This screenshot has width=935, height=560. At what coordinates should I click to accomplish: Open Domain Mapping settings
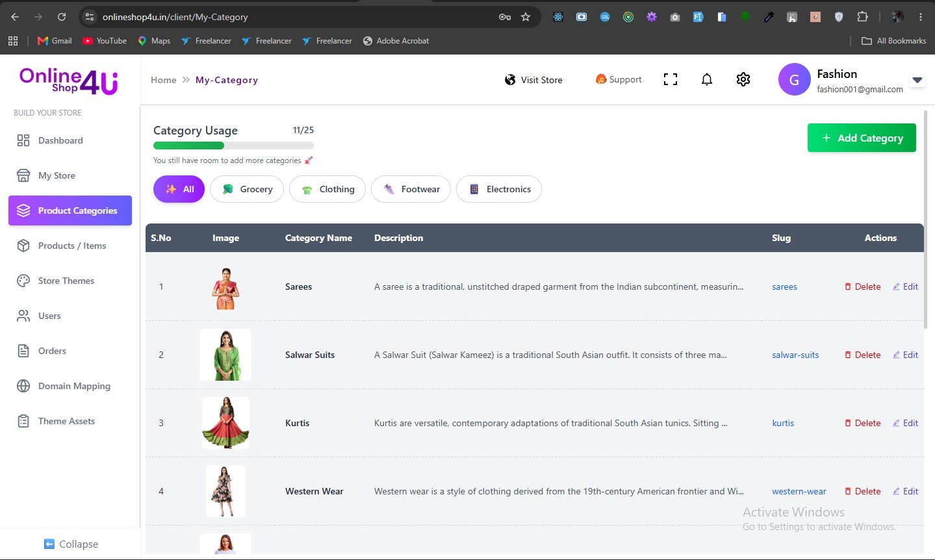[64, 386]
